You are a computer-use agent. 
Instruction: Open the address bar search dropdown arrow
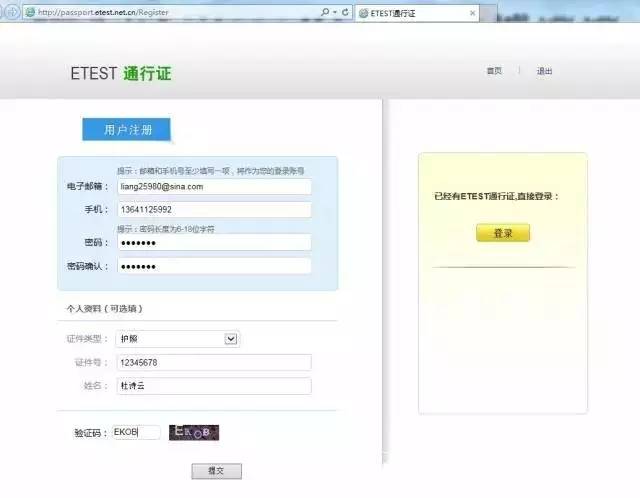pos(335,12)
